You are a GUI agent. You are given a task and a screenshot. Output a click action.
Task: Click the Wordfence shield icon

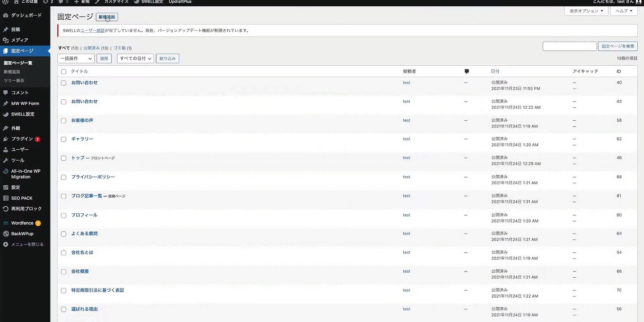tap(5, 223)
